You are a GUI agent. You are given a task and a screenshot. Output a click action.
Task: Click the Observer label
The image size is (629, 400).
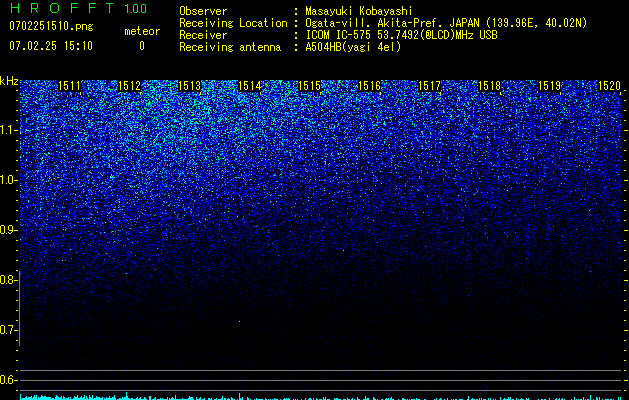(203, 11)
